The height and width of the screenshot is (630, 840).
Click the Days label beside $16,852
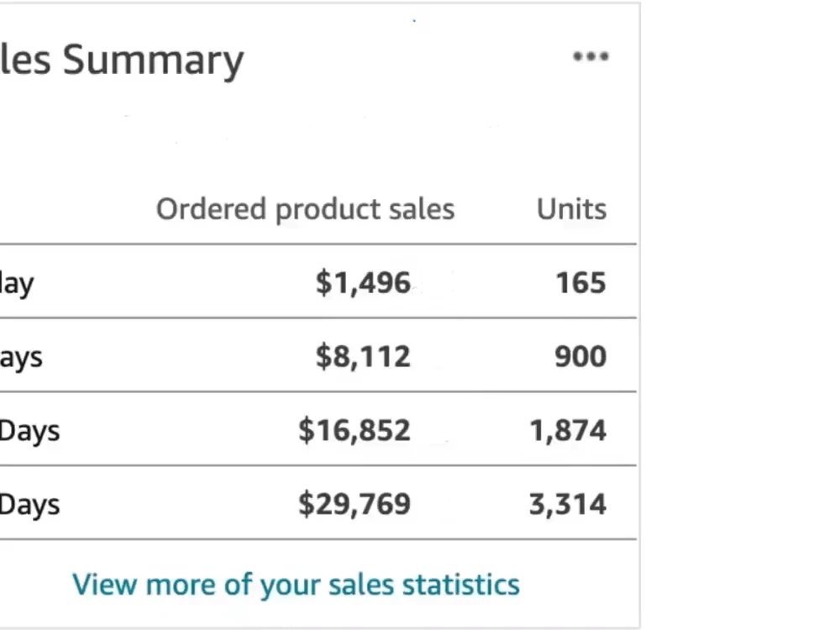pyautogui.click(x=29, y=431)
